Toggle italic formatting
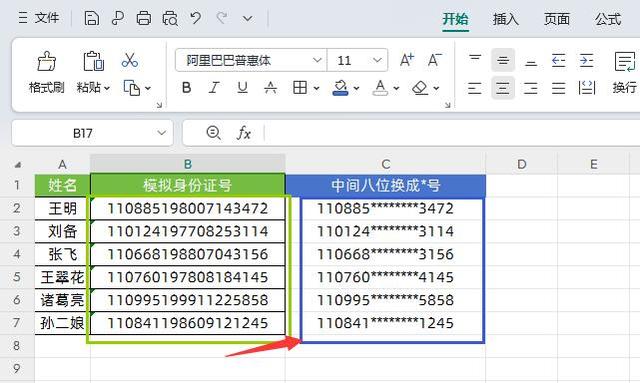 coord(214,88)
